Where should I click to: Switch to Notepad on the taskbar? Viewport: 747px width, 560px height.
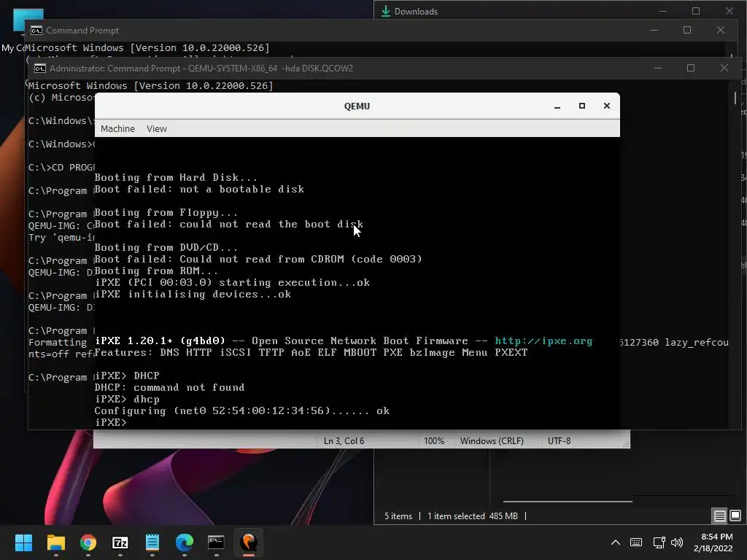[152, 542]
